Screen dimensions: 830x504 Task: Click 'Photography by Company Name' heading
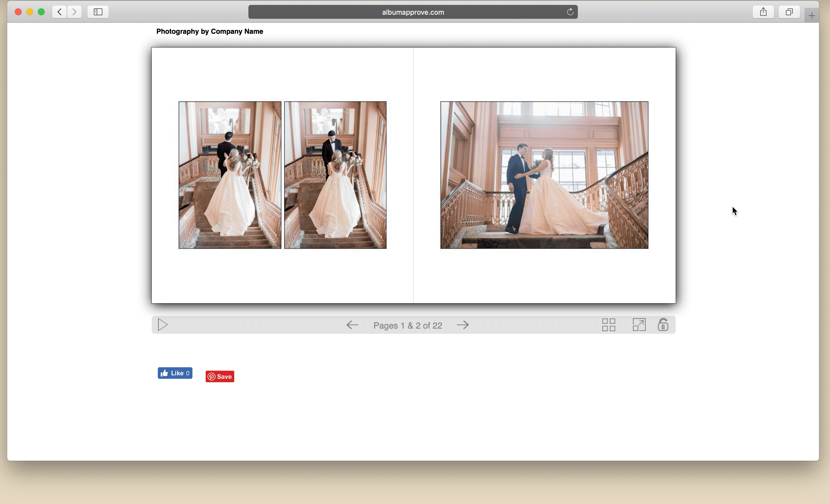coord(209,31)
